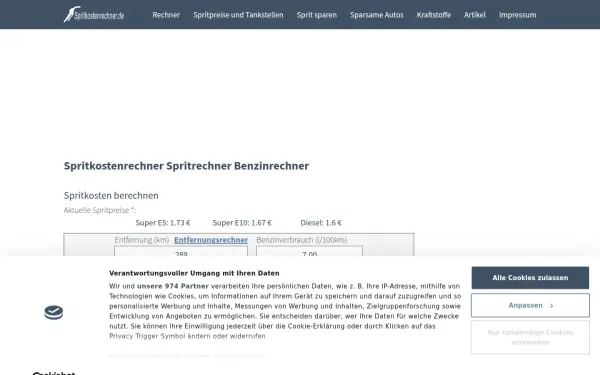Image resolution: width=600 pixels, height=375 pixels.
Task: Open the Spritkostenrechner.de logo home link
Action: 94,15
